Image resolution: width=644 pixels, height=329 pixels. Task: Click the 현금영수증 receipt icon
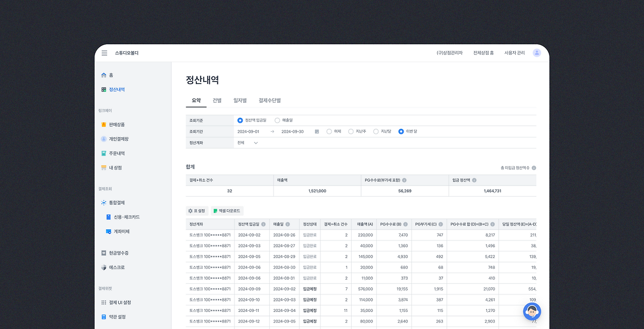pyautogui.click(x=104, y=253)
